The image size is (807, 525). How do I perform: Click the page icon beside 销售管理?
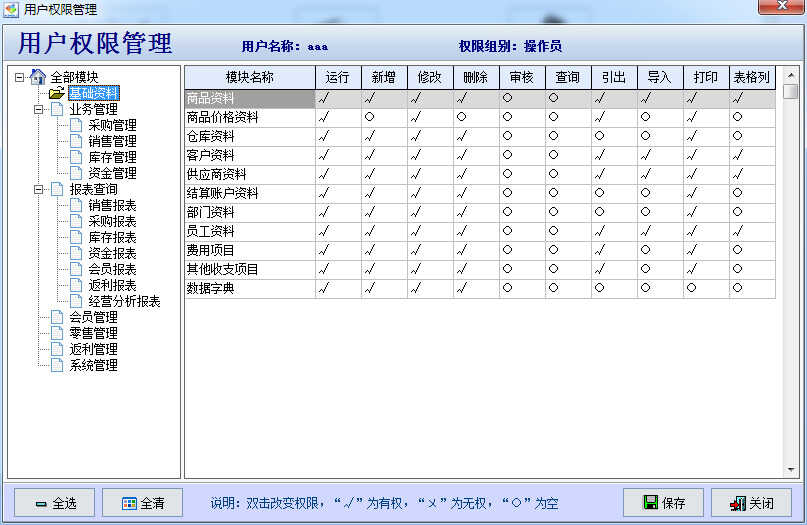(76, 141)
